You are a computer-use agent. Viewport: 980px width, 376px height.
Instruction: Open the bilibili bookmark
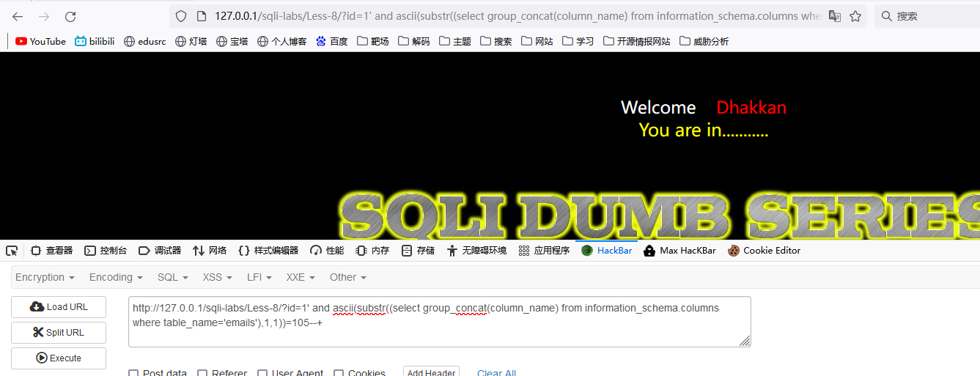point(95,42)
